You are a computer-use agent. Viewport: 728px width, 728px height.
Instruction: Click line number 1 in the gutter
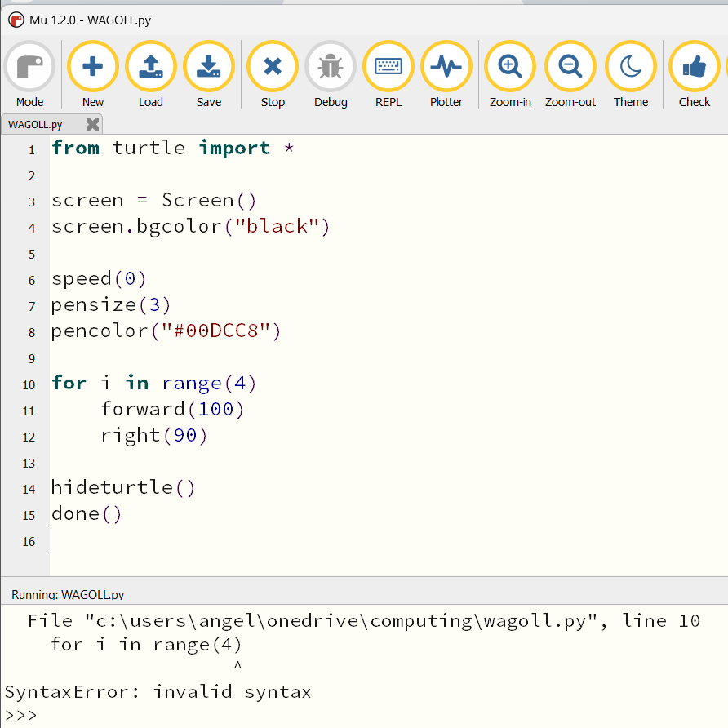pos(32,150)
